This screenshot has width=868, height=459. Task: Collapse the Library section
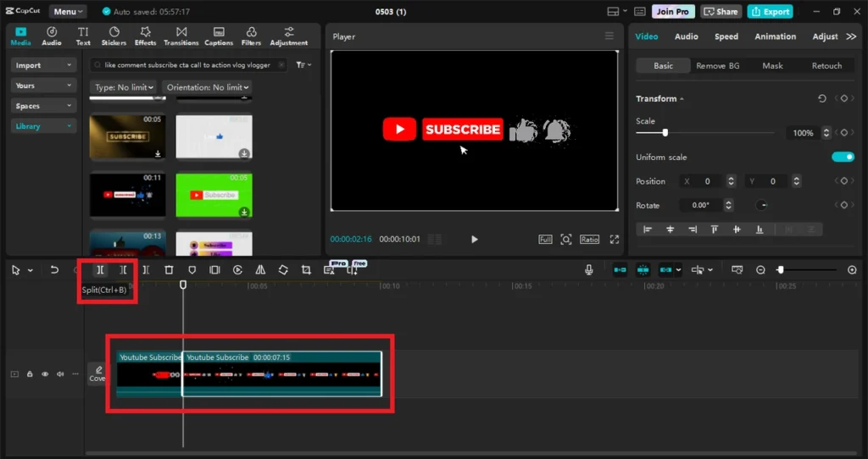[43, 126]
